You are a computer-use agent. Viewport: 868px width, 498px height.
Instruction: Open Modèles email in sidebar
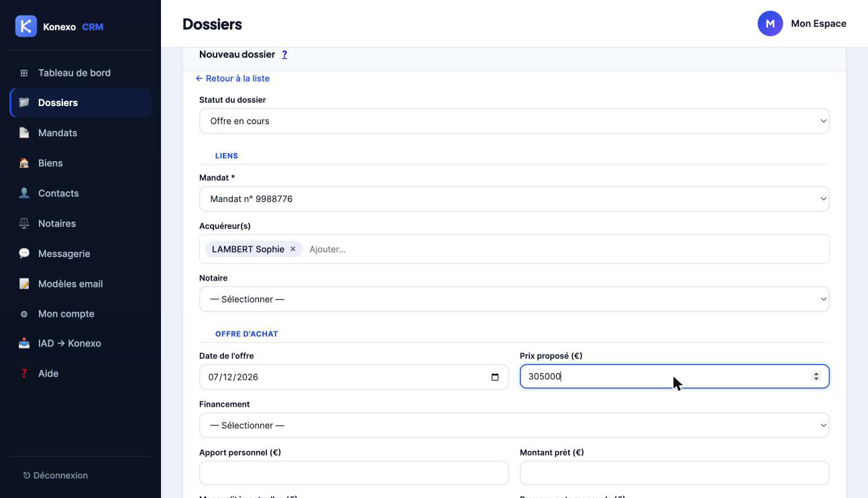[x=80, y=284]
